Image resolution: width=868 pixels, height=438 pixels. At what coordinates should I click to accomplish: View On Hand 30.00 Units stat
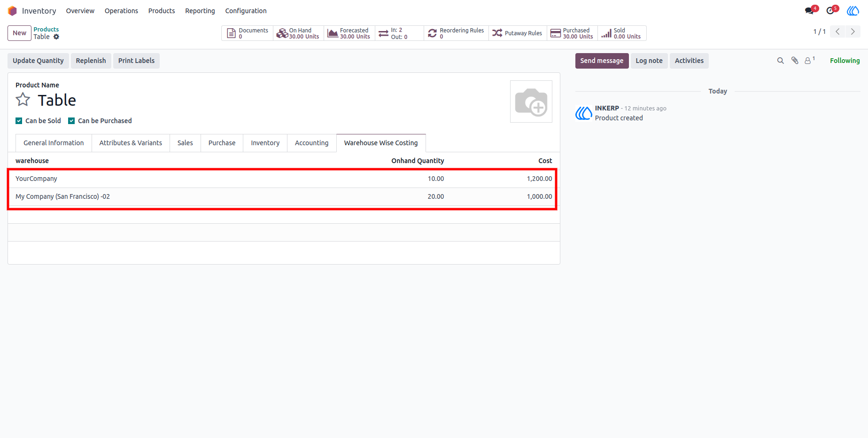tap(298, 33)
